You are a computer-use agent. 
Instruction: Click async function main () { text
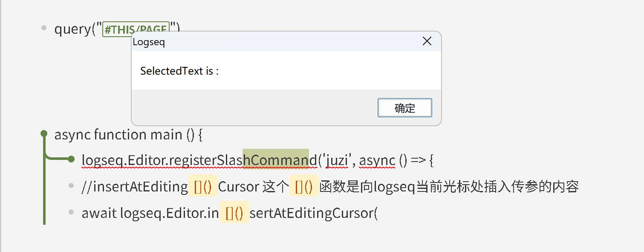click(x=128, y=135)
